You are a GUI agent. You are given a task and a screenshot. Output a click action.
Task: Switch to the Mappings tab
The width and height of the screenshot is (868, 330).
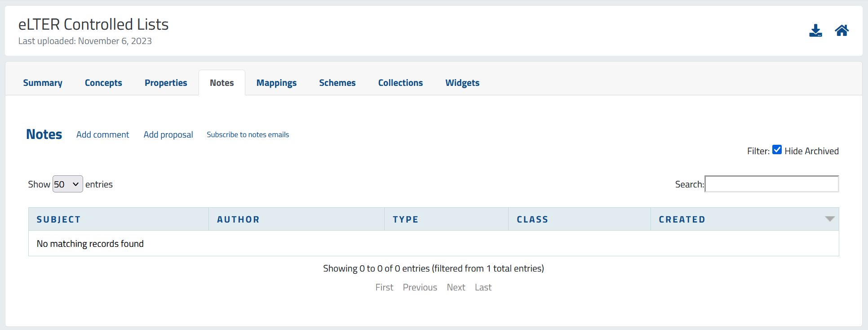tap(276, 83)
